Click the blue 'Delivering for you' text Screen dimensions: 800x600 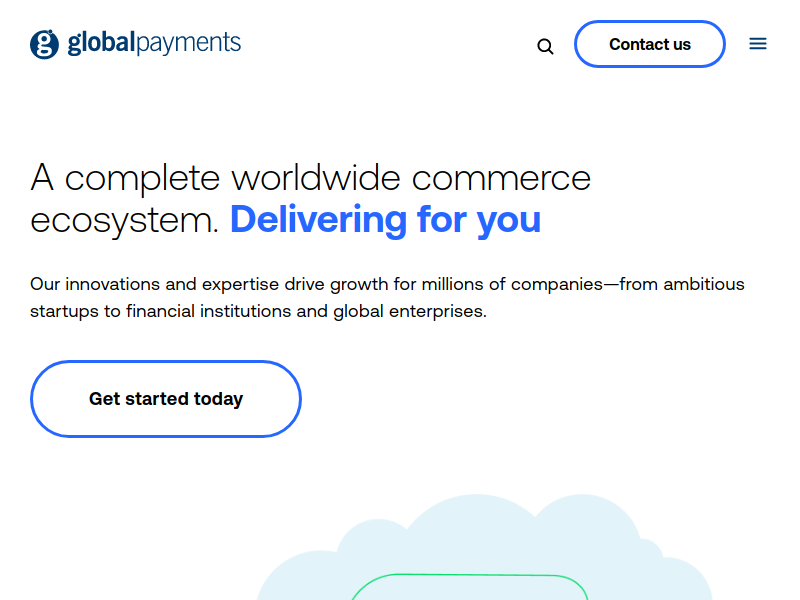click(x=385, y=219)
